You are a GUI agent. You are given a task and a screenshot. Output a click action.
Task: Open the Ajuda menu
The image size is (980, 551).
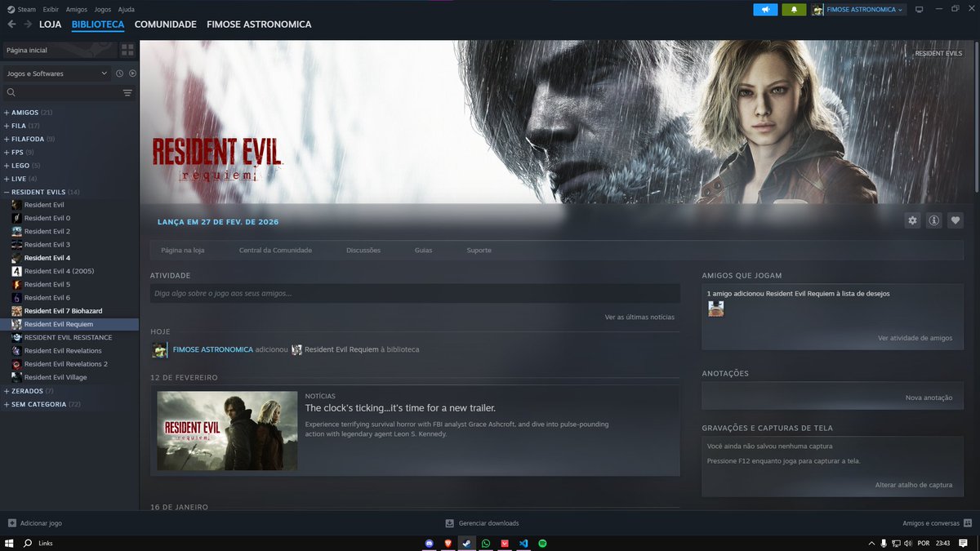click(127, 9)
